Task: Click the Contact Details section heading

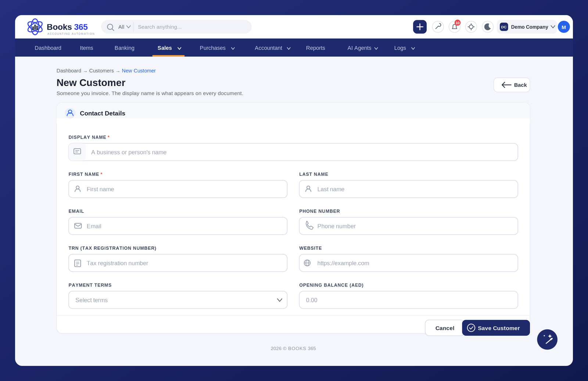Action: click(103, 113)
